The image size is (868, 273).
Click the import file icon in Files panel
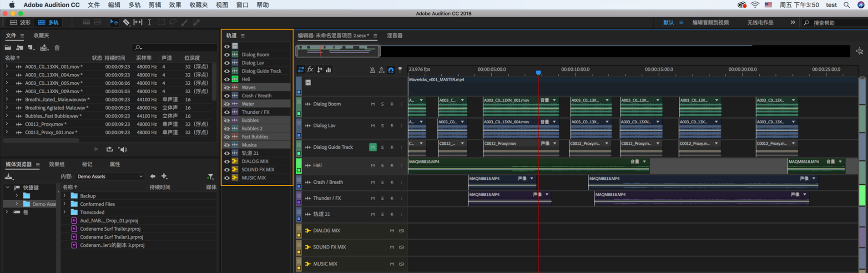coord(20,48)
